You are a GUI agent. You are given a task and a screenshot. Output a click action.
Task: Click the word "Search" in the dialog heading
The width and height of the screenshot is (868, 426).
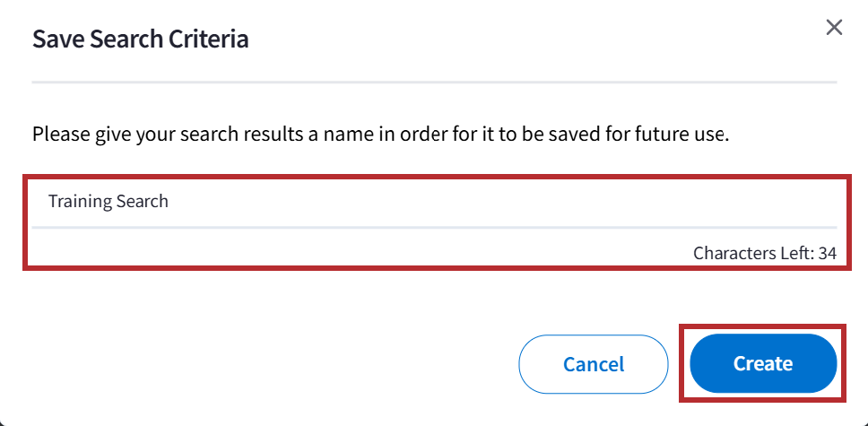click(125, 39)
